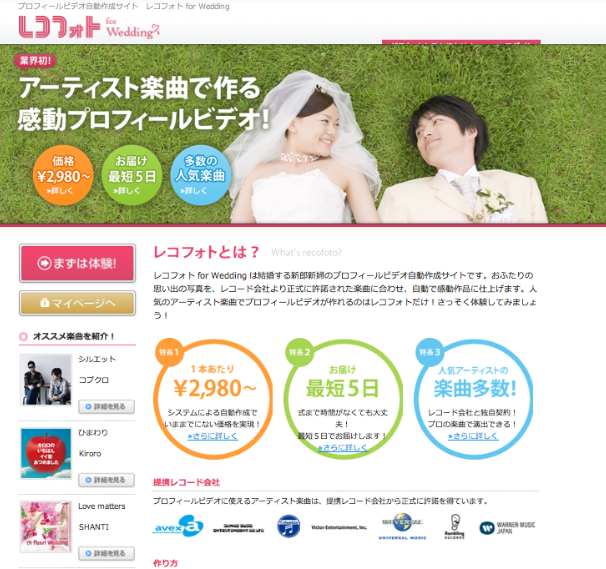Click the 最短5日 text in 特長2 circle
Image resolution: width=606 pixels, height=569 pixels.
coord(342,388)
